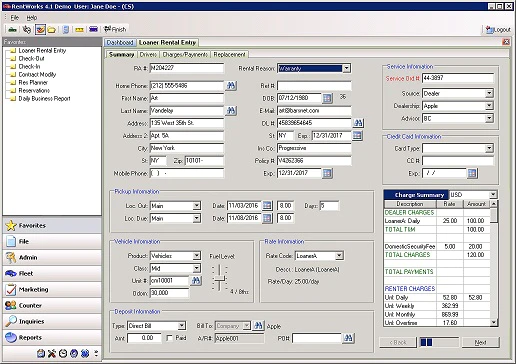Click the Next button
The width and height of the screenshot is (516, 364).
(x=480, y=342)
